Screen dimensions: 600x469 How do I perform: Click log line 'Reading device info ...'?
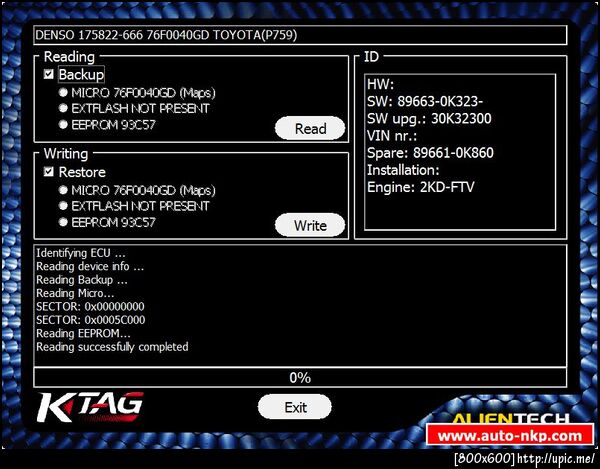pos(90,266)
